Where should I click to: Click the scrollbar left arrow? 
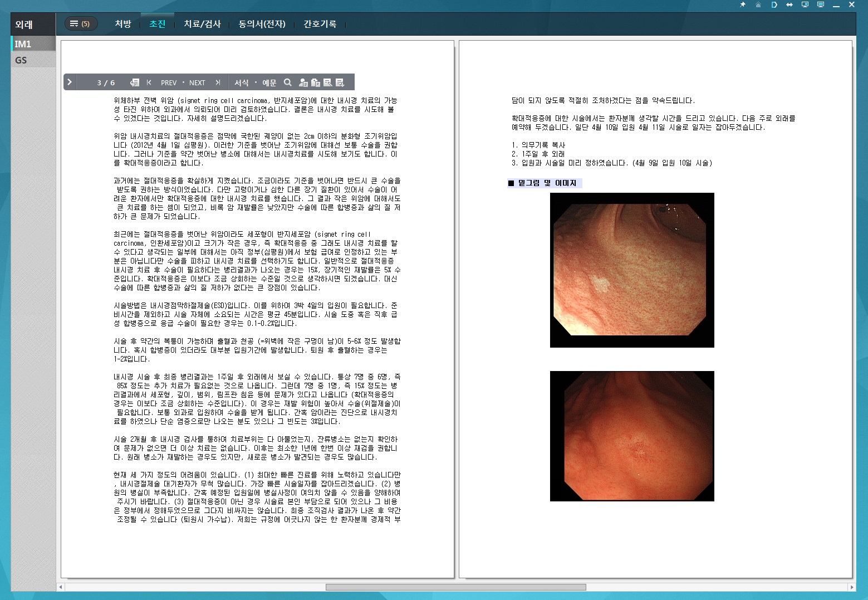[x=61, y=587]
